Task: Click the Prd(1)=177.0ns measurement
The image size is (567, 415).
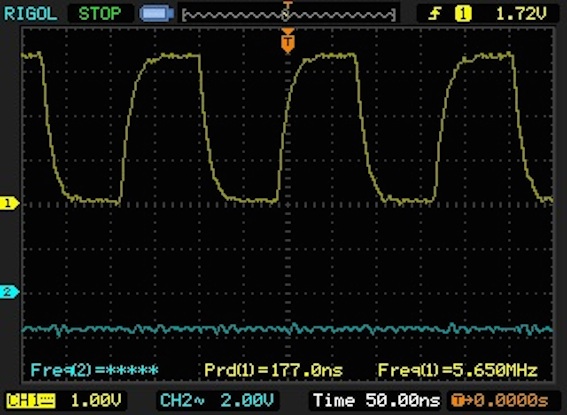Action: pyautogui.click(x=273, y=370)
